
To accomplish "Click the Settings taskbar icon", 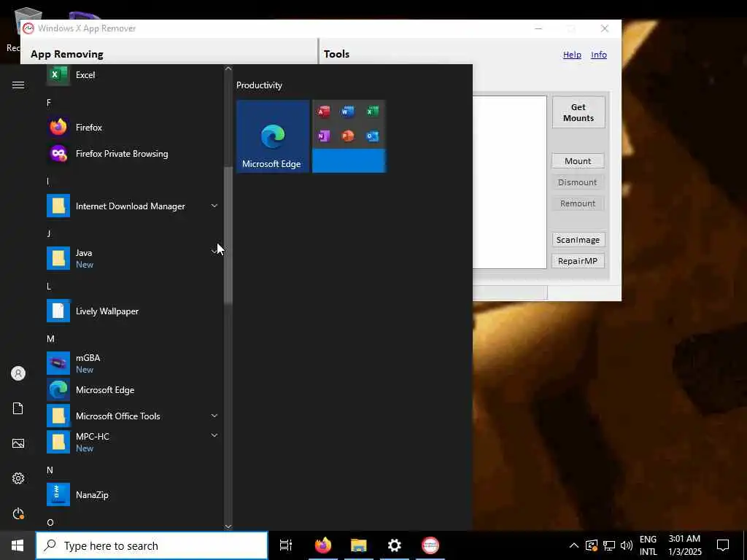I will 395,545.
